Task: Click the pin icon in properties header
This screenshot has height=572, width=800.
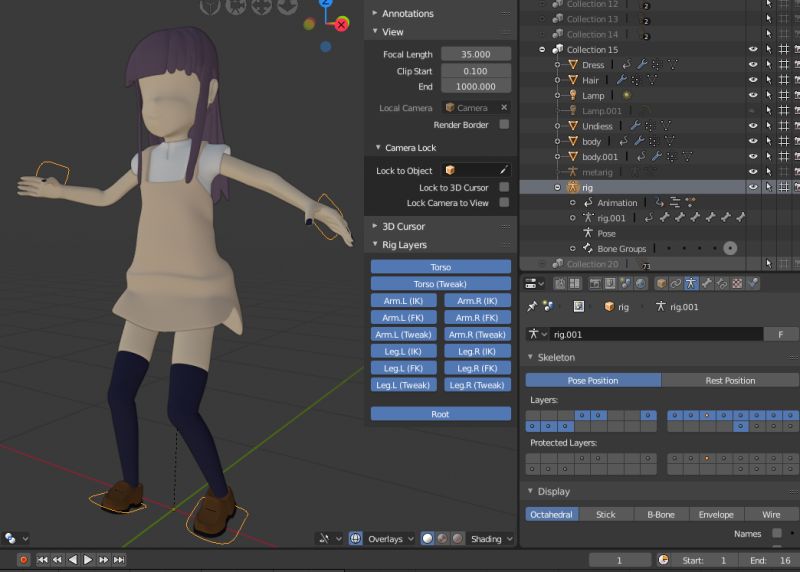Action: pos(532,306)
